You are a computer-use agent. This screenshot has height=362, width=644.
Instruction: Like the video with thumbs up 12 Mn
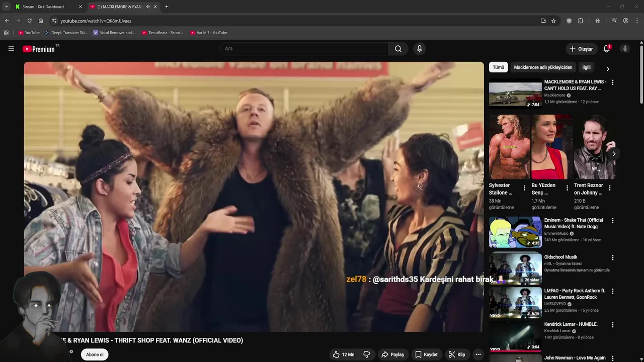(x=344, y=354)
